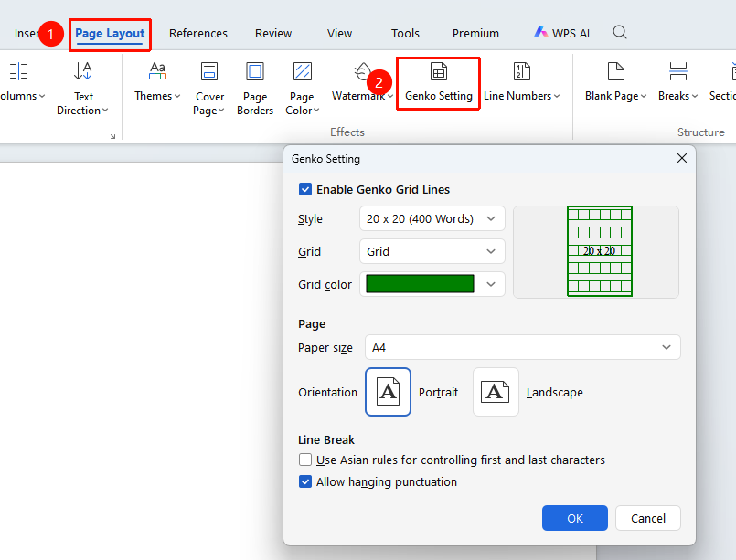Disable Allow hanging punctuation

click(x=305, y=481)
